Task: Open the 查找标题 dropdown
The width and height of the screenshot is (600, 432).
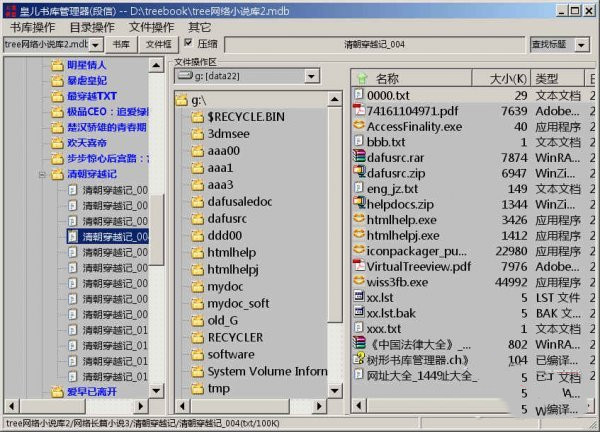Action: (581, 45)
